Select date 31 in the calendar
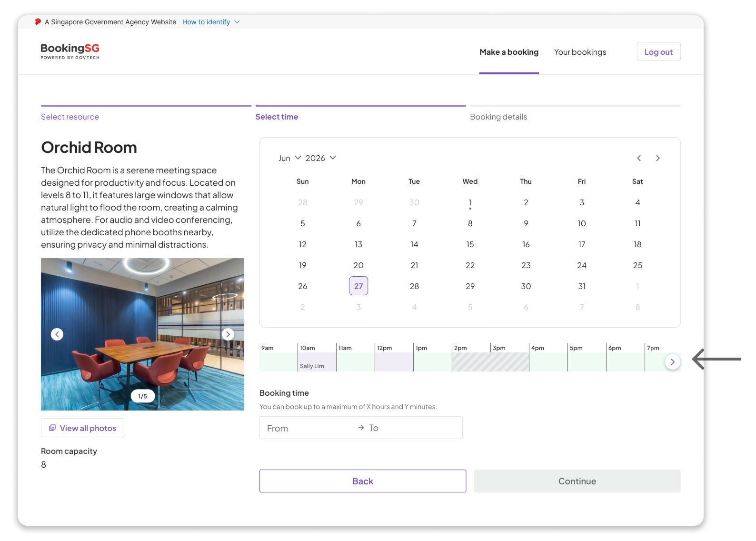The image size is (756, 541). [x=582, y=286]
